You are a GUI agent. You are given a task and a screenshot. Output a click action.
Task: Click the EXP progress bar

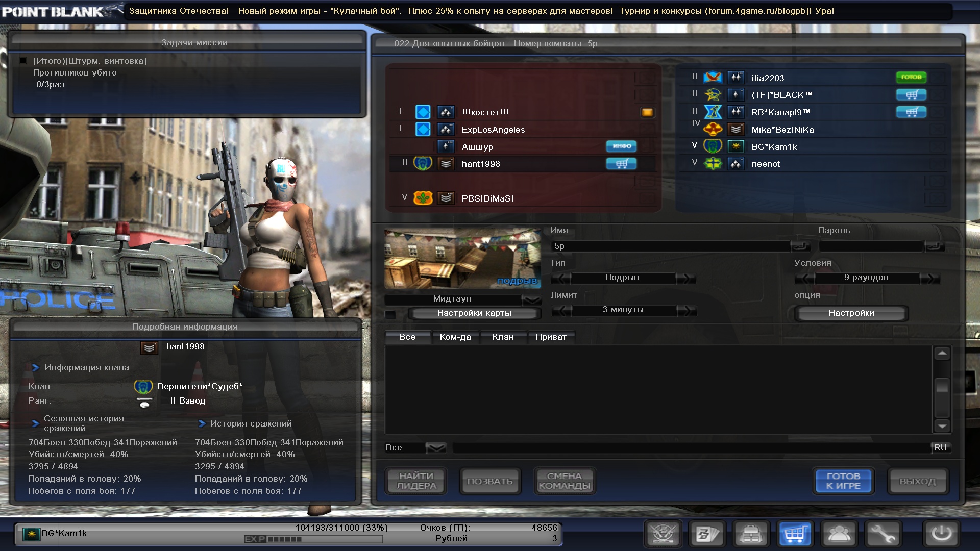[x=313, y=539]
